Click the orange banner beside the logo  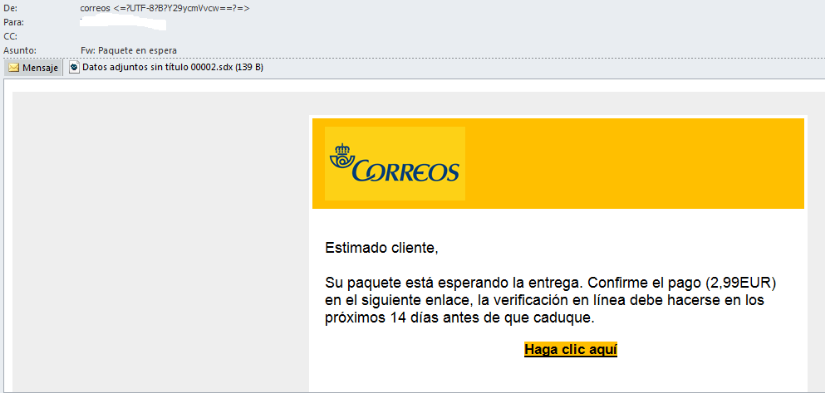click(x=634, y=164)
